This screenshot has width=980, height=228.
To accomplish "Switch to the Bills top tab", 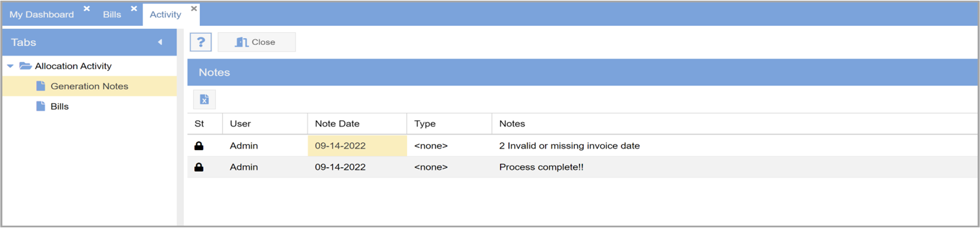I will (x=112, y=15).
